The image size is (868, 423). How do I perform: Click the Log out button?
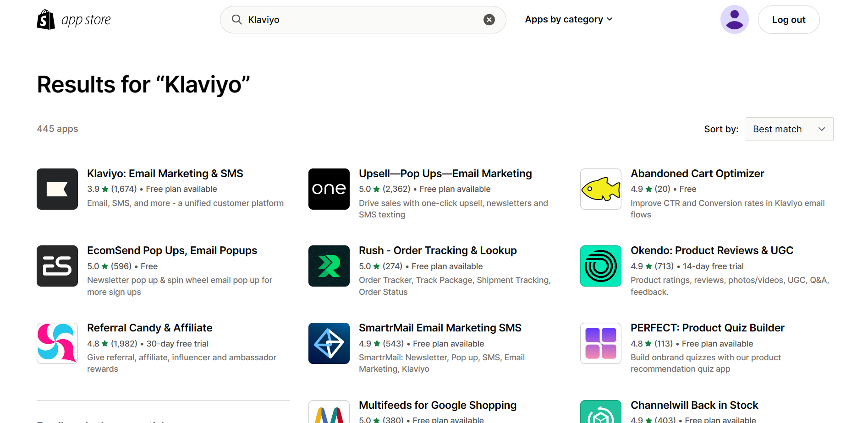point(789,20)
